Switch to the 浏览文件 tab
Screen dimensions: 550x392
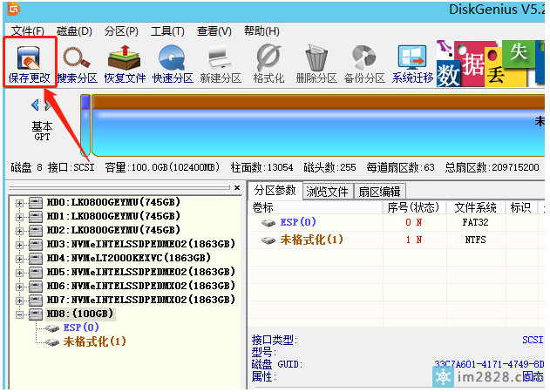pos(327,192)
